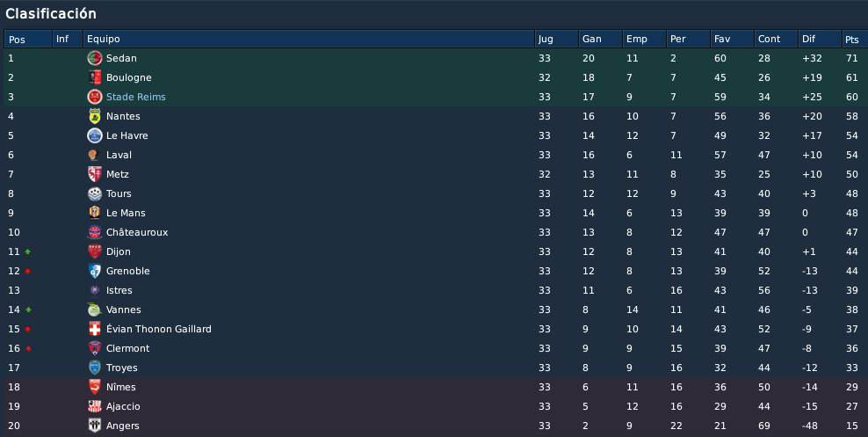868x437 pixels.
Task: Click the Le Havre blue crest
Action: [x=95, y=135]
